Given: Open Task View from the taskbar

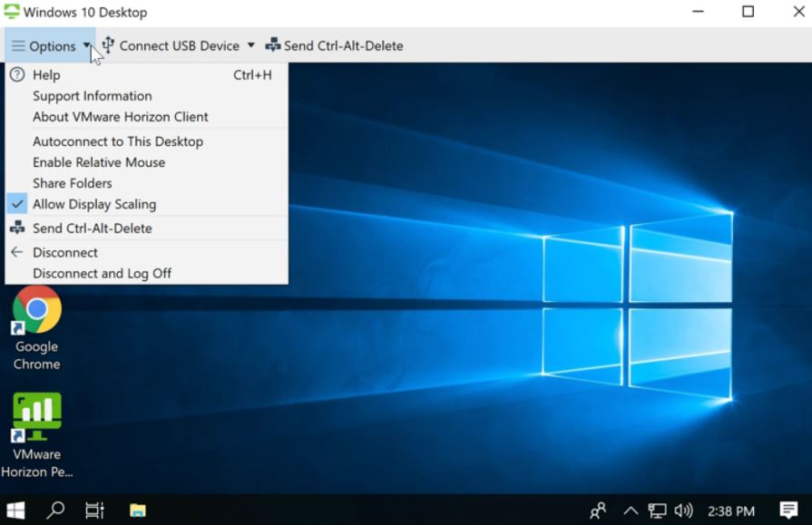Looking at the screenshot, I should coord(94,510).
